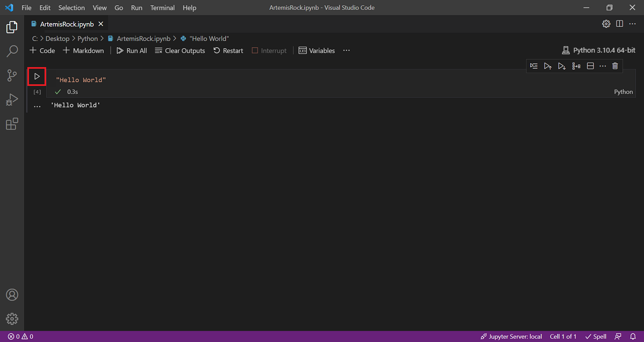
Task: Open the Terminal menu
Action: (x=163, y=8)
